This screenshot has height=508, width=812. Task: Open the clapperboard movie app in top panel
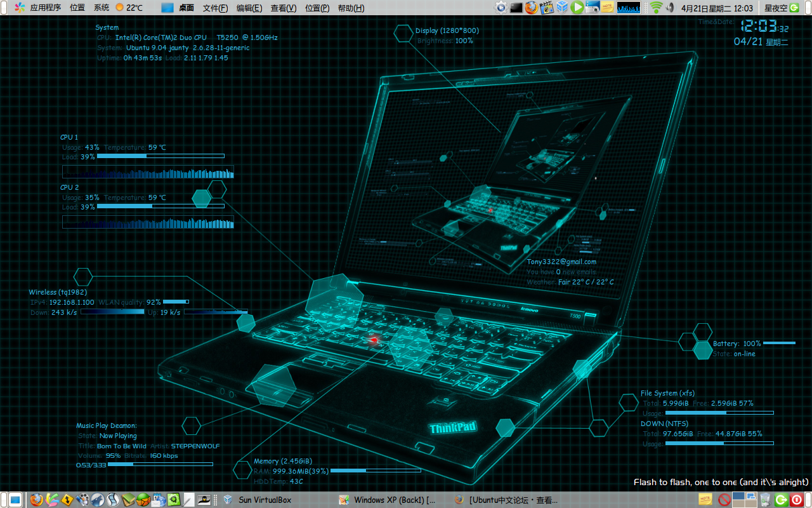547,8
